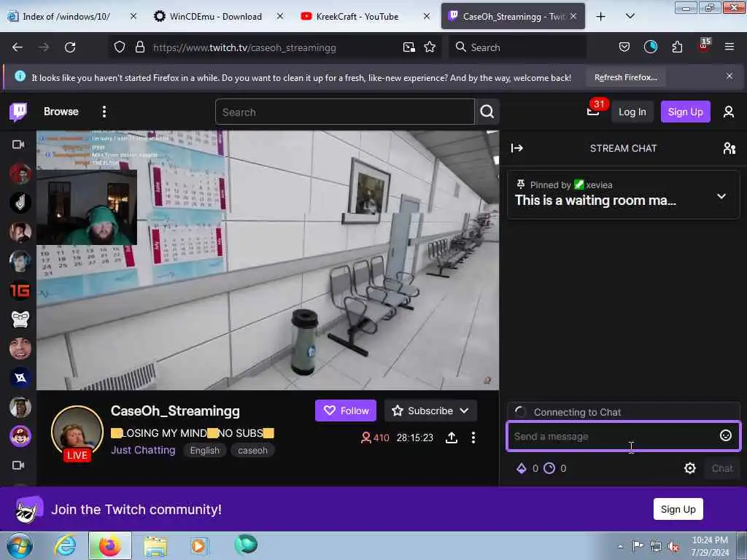747x560 pixels.
Task: Open the Windows Start menu
Action: (20, 545)
